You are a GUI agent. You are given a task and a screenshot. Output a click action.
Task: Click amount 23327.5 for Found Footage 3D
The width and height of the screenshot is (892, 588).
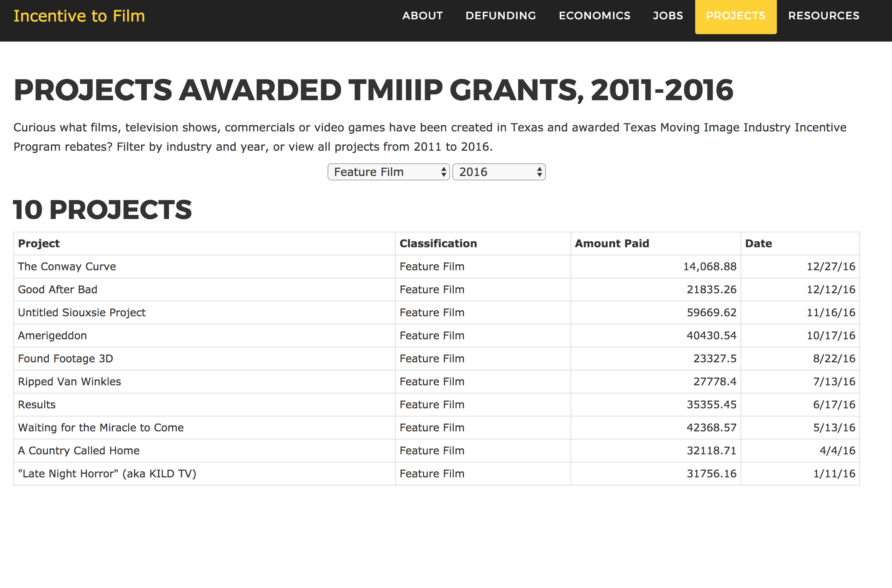[x=715, y=359]
